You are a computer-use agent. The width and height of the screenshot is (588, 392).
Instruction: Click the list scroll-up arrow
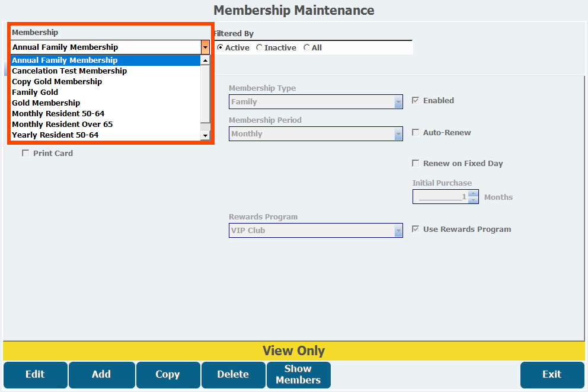click(205, 60)
